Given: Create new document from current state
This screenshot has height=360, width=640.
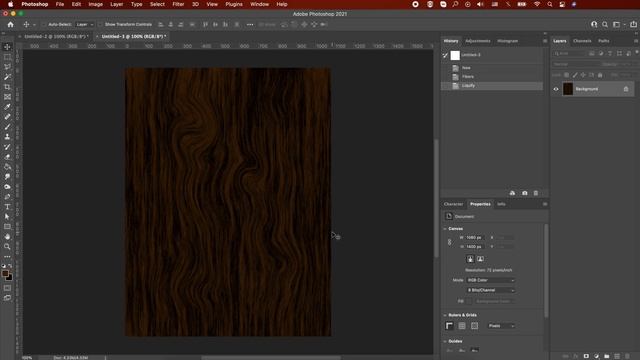Looking at the screenshot, I should pyautogui.click(x=512, y=193).
